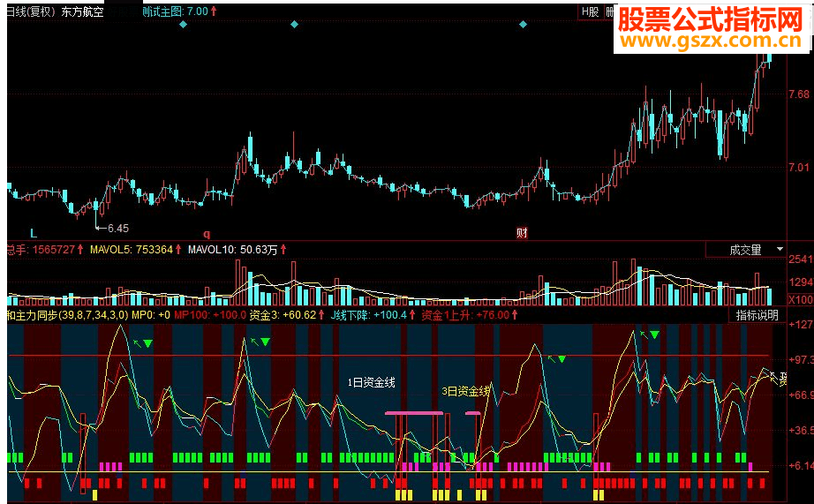The width and height of the screenshot is (814, 504).
Task: Click the MP100: +100.0 value
Action: pyautogui.click(x=210, y=315)
